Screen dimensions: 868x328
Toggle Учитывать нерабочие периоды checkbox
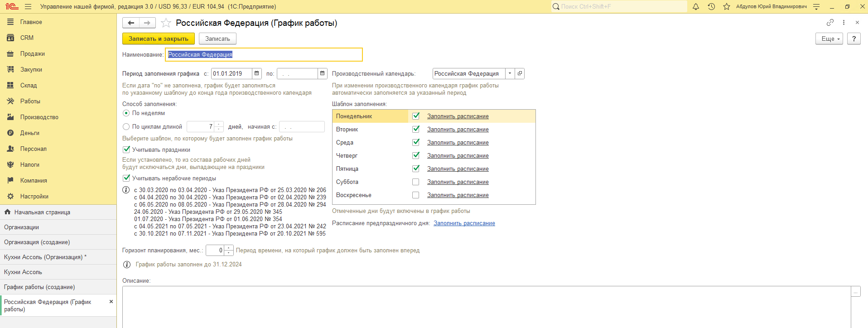click(x=126, y=178)
